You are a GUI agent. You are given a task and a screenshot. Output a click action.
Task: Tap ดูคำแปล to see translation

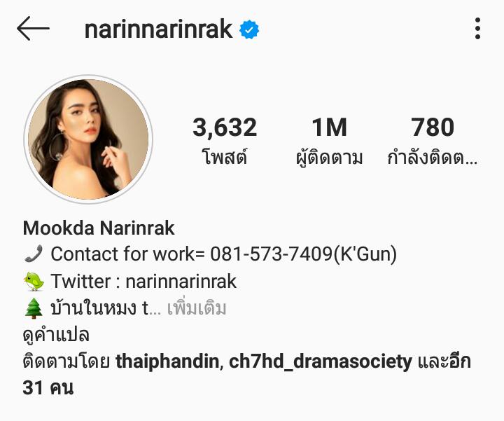pyautogui.click(x=56, y=335)
